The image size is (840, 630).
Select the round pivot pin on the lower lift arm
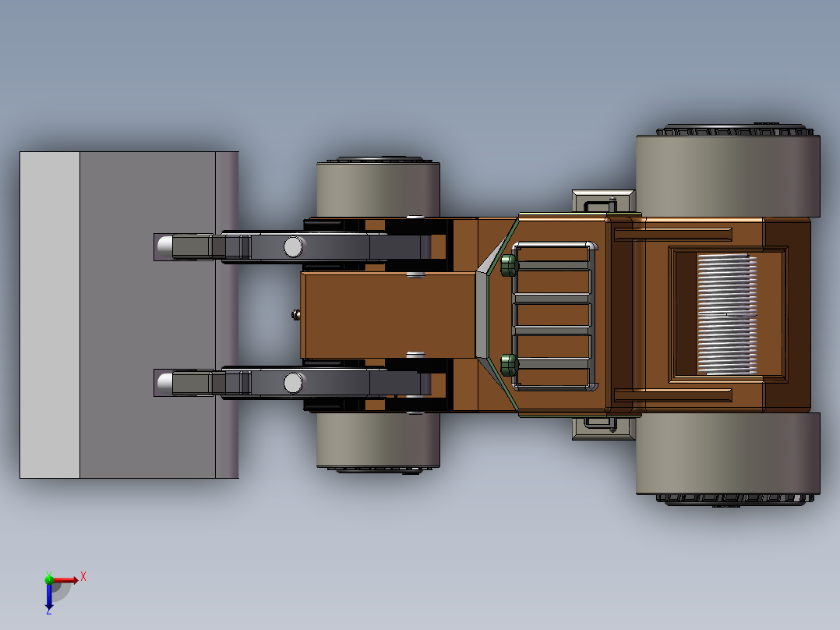(x=293, y=383)
